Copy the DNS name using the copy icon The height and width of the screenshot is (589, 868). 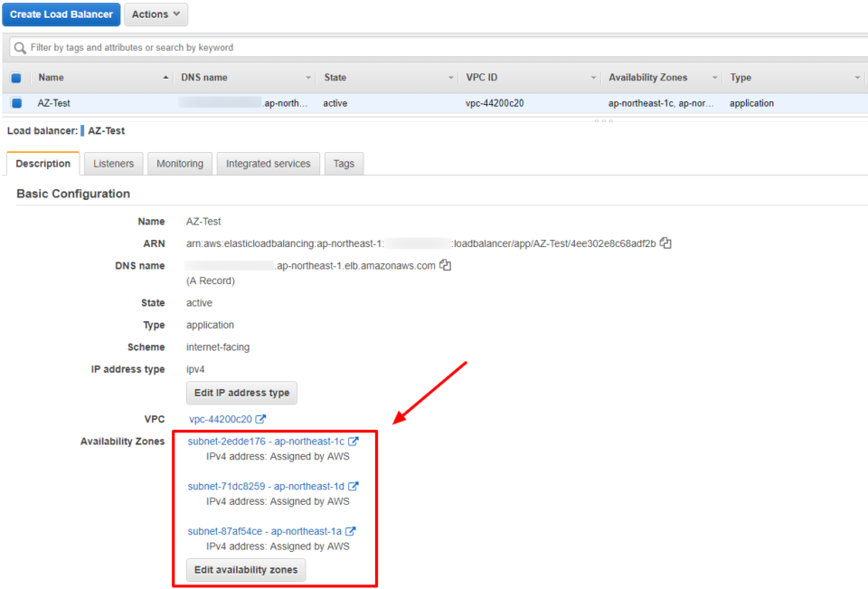pos(444,265)
